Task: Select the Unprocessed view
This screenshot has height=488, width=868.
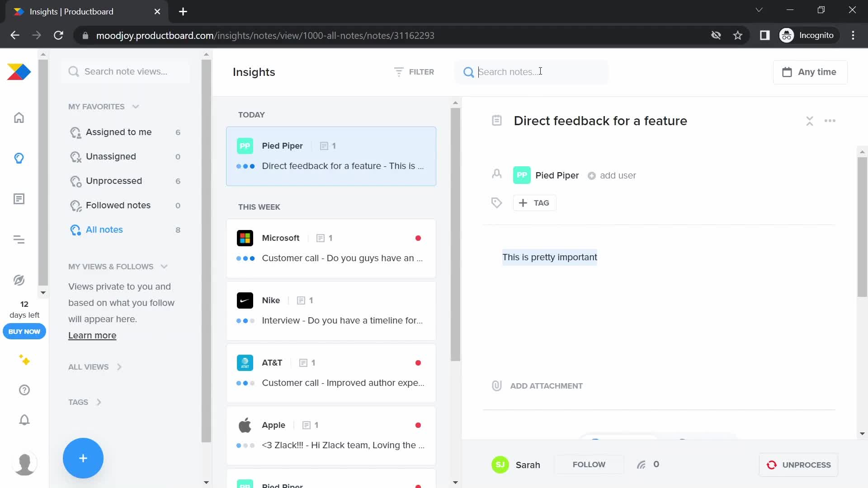Action: click(125, 181)
